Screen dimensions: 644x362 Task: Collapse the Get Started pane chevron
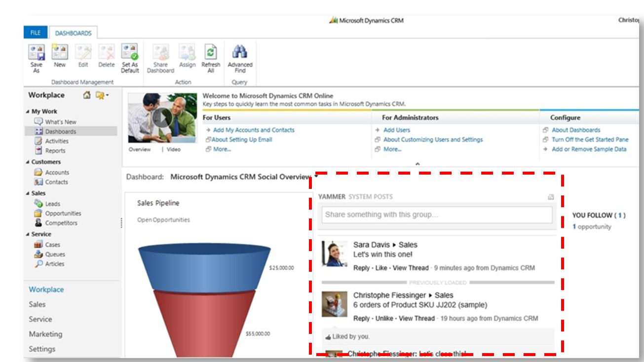417,164
